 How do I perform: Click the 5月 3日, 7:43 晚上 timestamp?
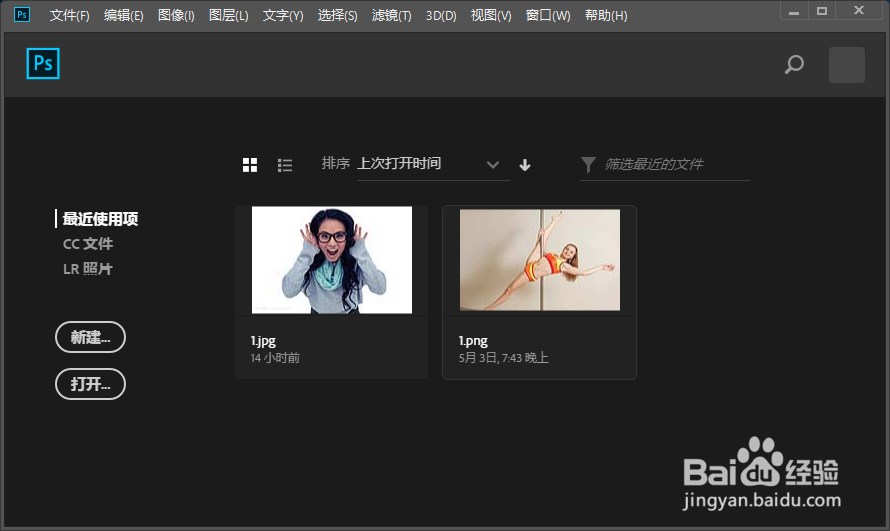pos(503,358)
